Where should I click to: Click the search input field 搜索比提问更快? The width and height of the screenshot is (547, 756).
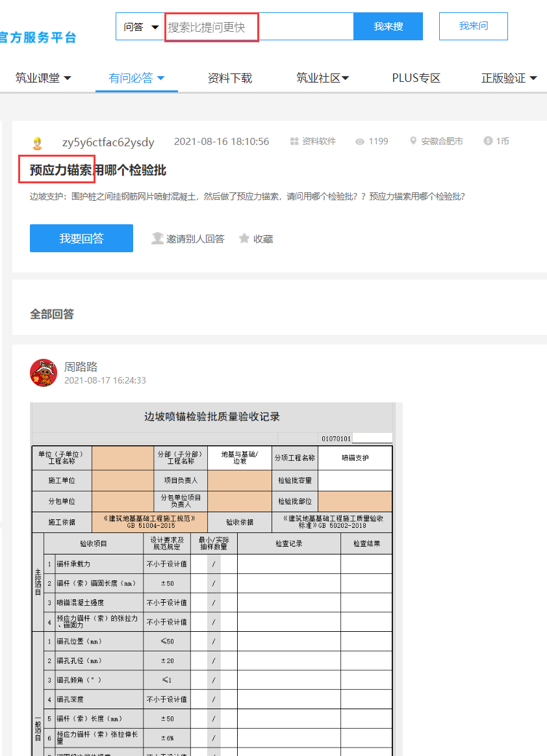pos(259,27)
